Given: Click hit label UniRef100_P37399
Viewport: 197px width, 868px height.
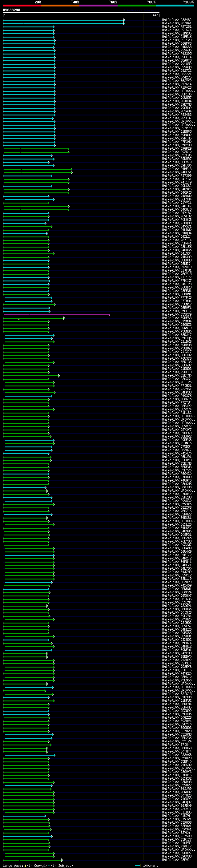Looking at the screenshot, I should pos(177,176).
